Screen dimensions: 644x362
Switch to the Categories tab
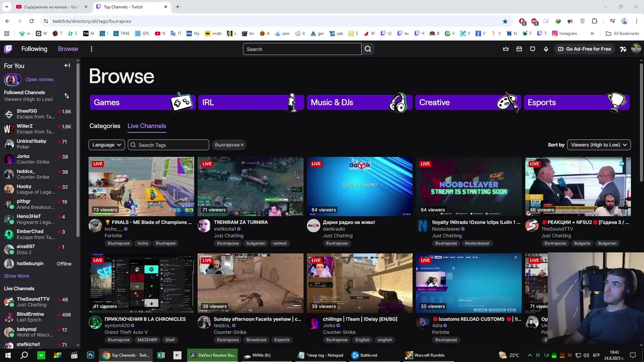[105, 126]
